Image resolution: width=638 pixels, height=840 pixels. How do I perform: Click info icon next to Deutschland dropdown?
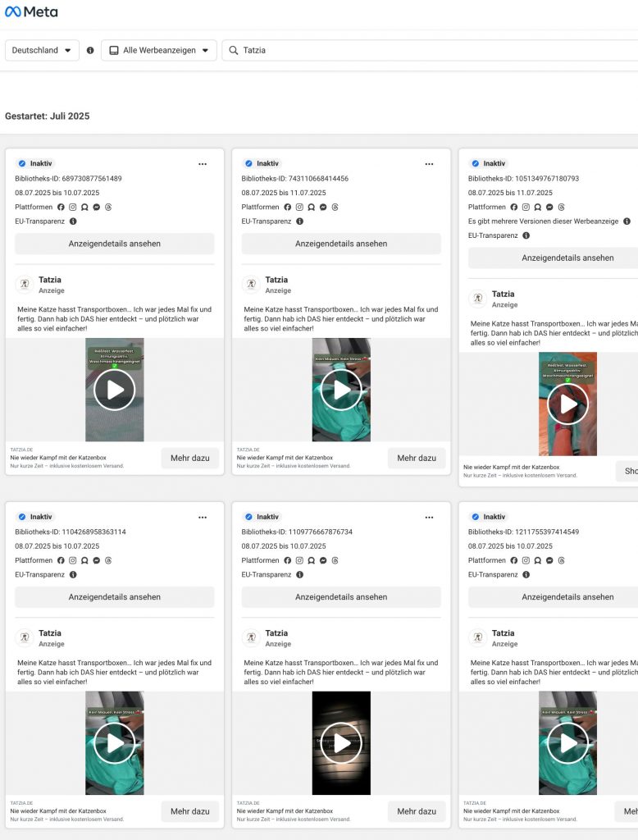[90, 50]
